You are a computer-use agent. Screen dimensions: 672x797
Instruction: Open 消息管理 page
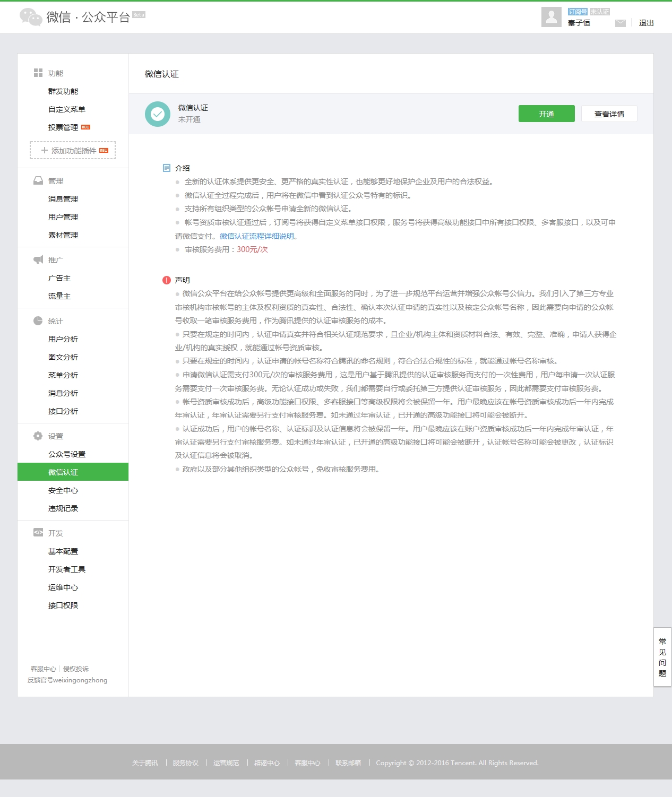63,199
